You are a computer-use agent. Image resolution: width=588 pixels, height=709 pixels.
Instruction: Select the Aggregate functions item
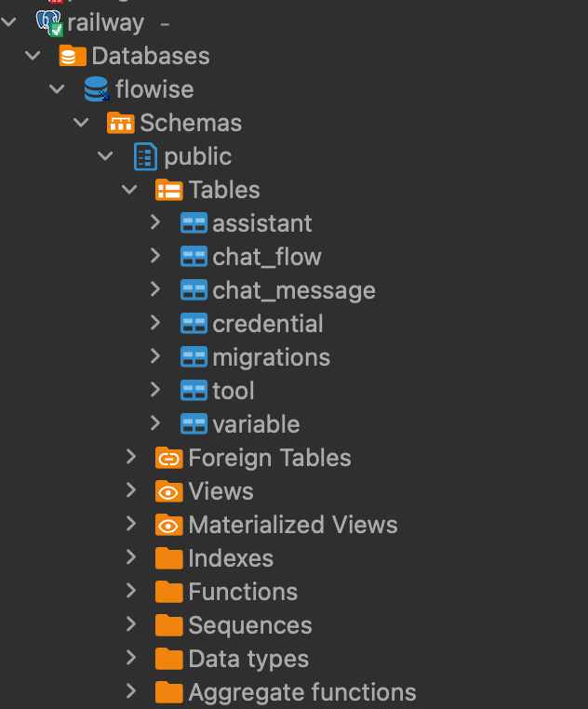[302, 692]
